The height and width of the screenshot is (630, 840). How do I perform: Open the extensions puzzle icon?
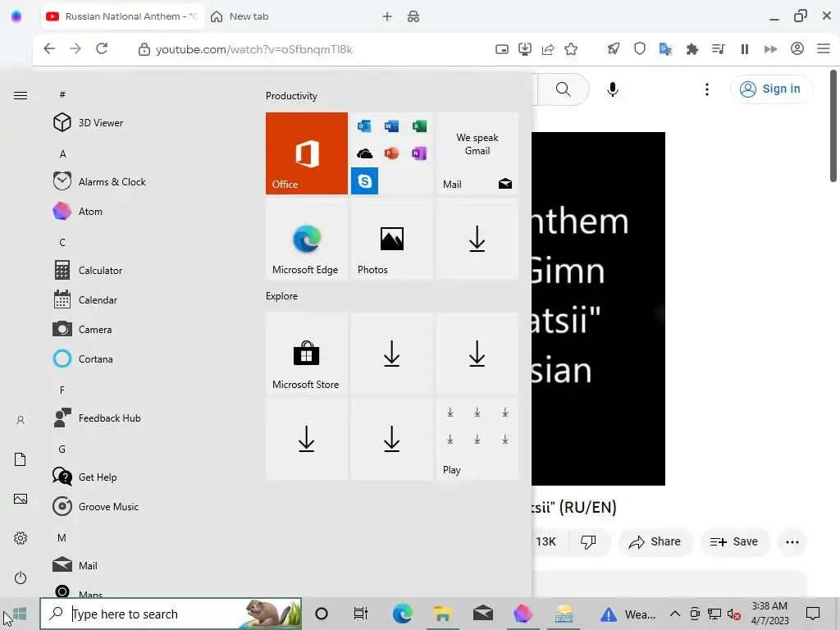(692, 49)
